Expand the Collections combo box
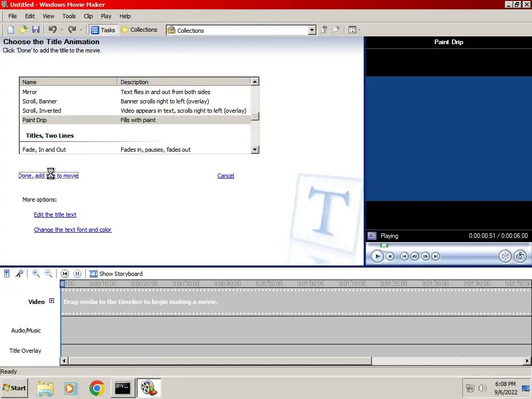Screen dimensions: 532x399 click(x=312, y=30)
